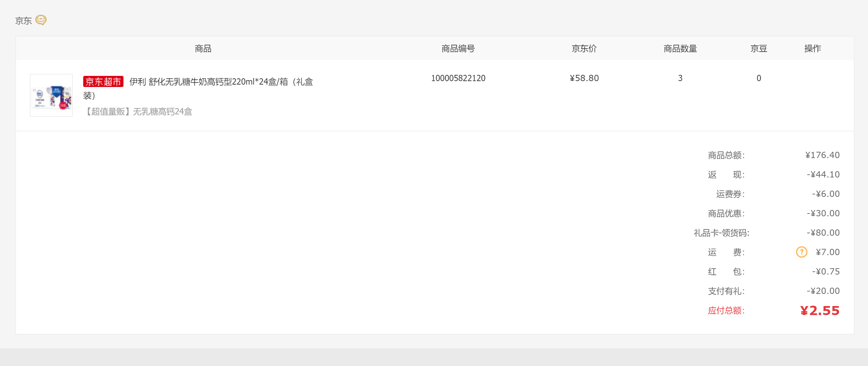Click the ¥58.80 京东价 value
Viewport: 868px width, 366px height.
584,78
